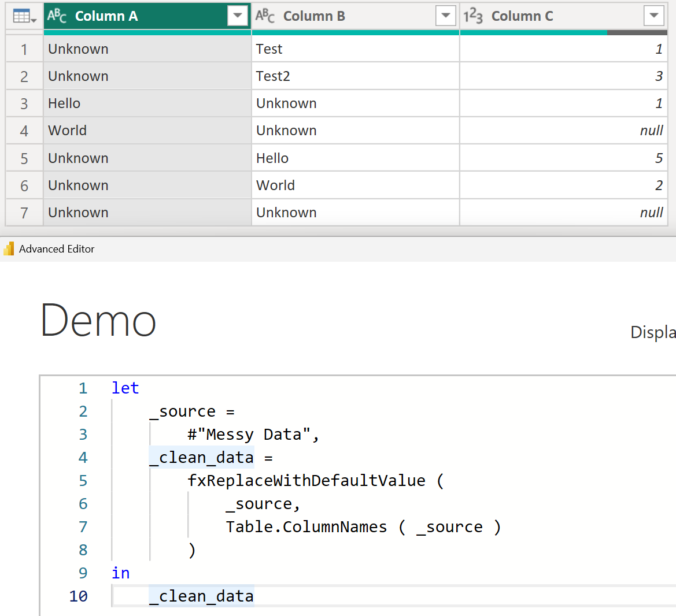The width and height of the screenshot is (676, 616).
Task: Expand the Column C filter dropdown
Action: [x=653, y=16]
